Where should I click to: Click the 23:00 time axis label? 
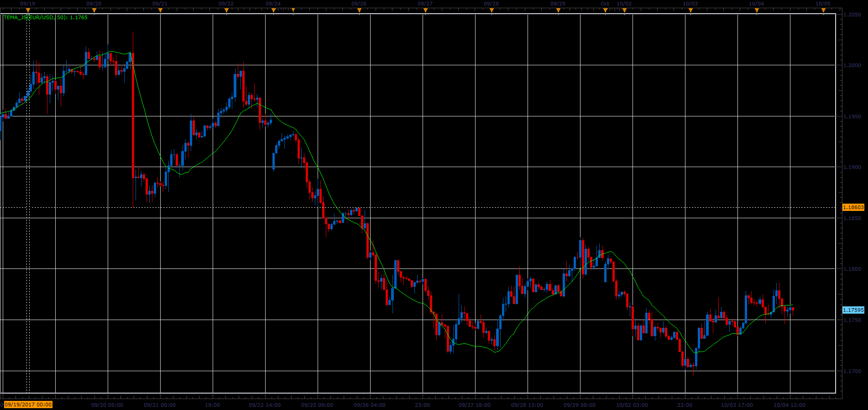(x=423, y=405)
